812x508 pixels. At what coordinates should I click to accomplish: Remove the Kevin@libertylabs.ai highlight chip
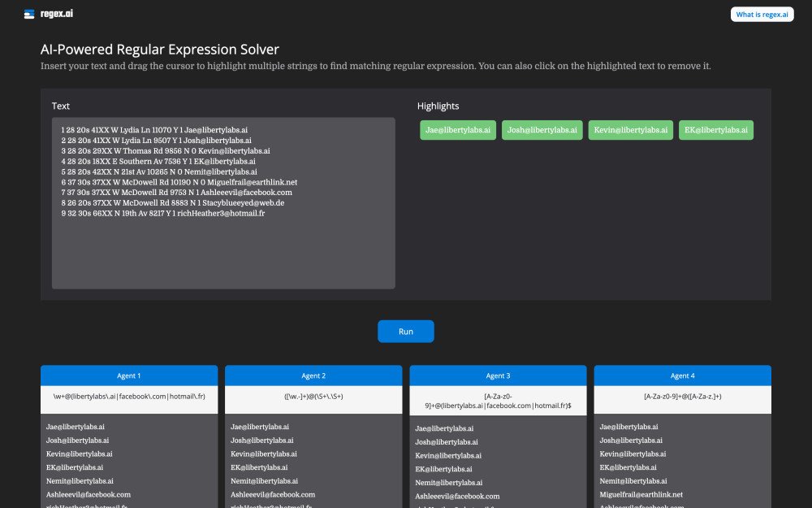[631, 130]
